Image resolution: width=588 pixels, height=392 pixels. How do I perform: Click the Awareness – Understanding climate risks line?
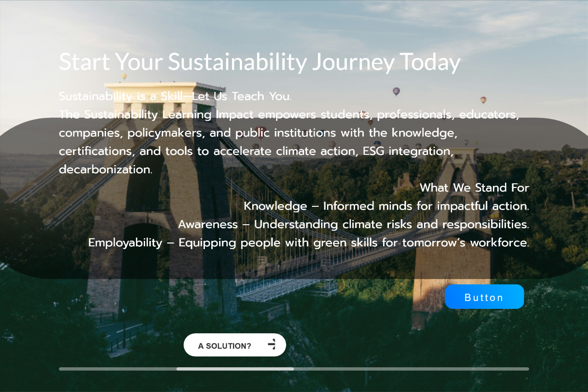click(353, 224)
